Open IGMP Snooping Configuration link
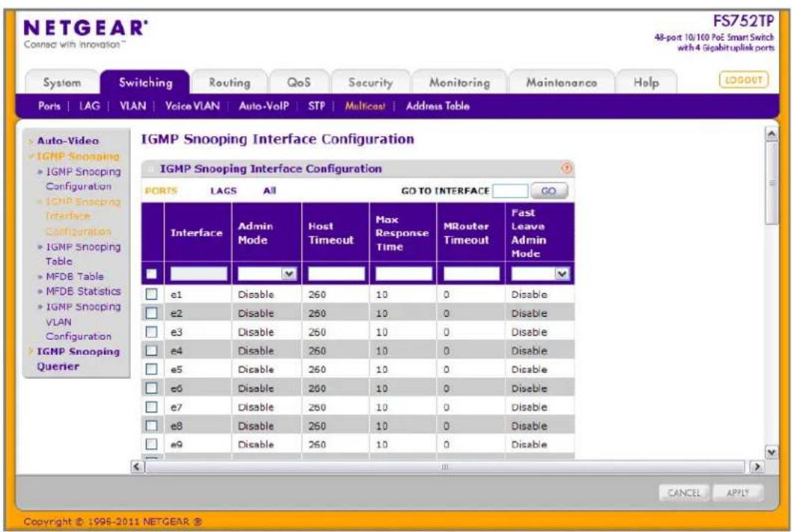Image resolution: width=792 pixels, height=532 pixels. pyautogui.click(x=83, y=179)
